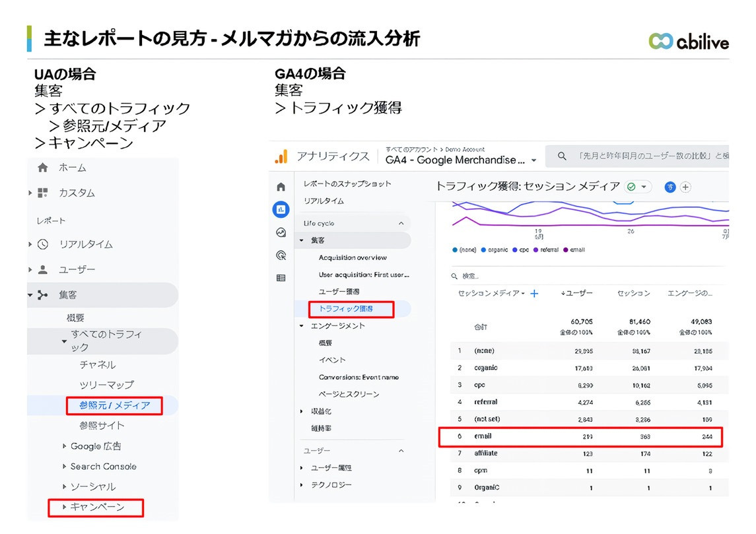Select リアルタイム in the GA4 navigation
This screenshot has width=756, height=534.
click(x=324, y=201)
